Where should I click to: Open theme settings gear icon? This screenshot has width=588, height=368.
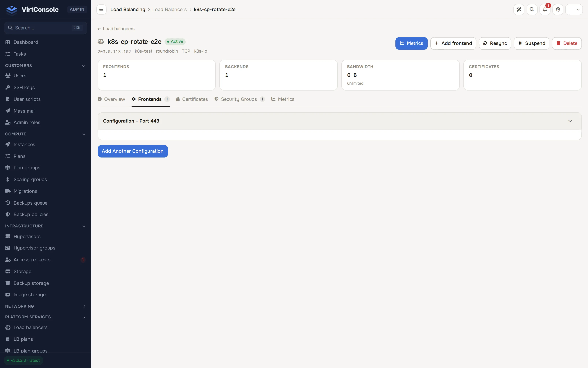tap(558, 10)
